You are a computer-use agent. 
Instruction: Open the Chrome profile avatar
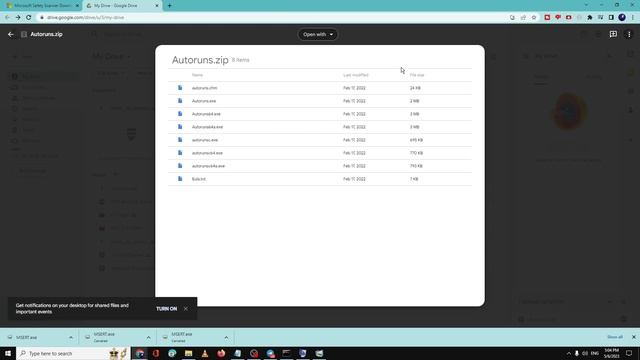[622, 18]
